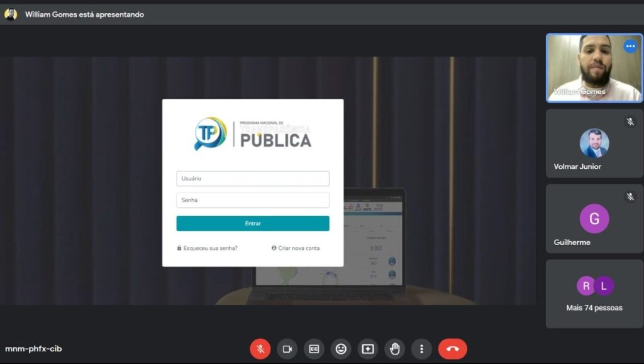Click the TP Transparência Pública logo

click(253, 134)
